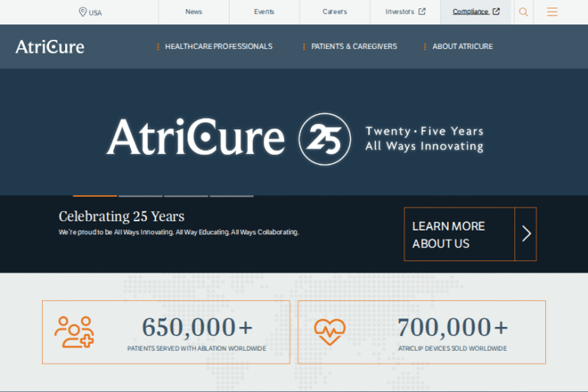Click the right chevron arrow beside Learn More
This screenshot has width=588, height=392.
[x=526, y=234]
